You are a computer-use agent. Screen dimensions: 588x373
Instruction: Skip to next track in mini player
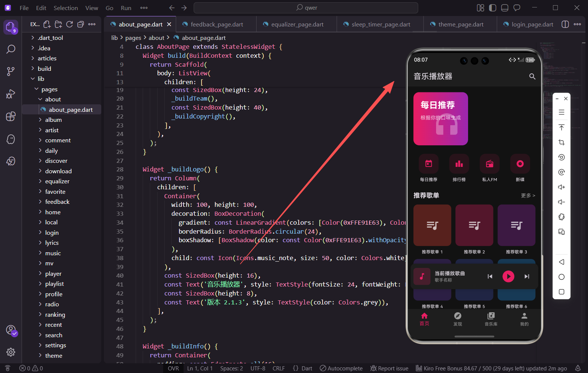tap(527, 276)
